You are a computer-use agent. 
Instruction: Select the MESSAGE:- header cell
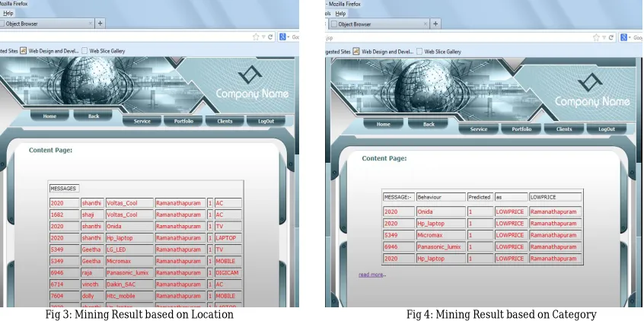click(399, 197)
